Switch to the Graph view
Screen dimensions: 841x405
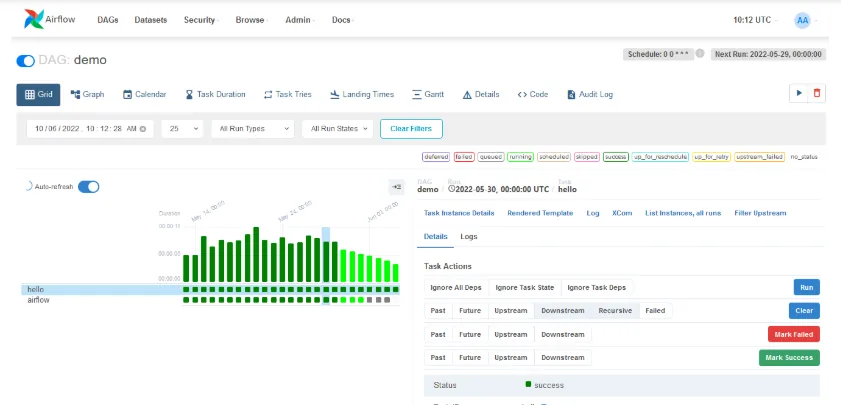coord(87,94)
